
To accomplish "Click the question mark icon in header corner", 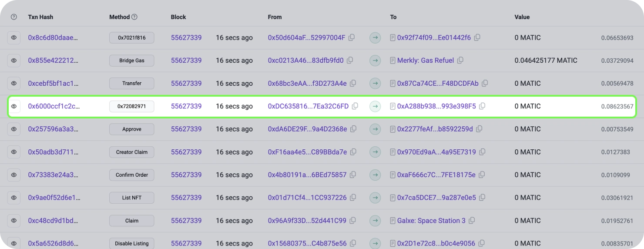I will coord(13,17).
